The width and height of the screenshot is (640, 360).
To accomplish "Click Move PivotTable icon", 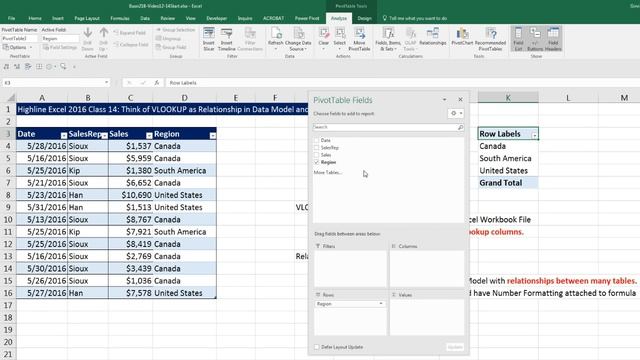I will pyautogui.click(x=359, y=34).
